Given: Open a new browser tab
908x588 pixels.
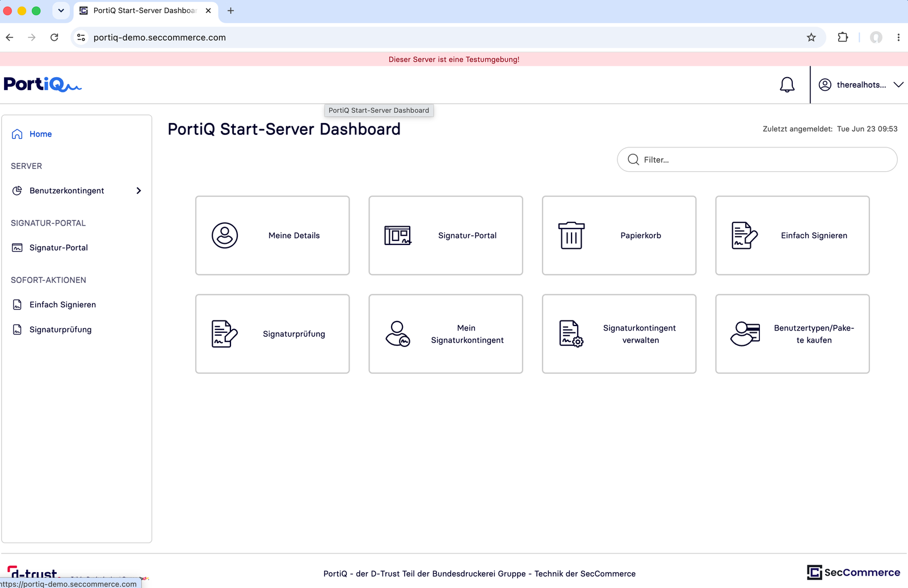Looking at the screenshot, I should pos(230,11).
